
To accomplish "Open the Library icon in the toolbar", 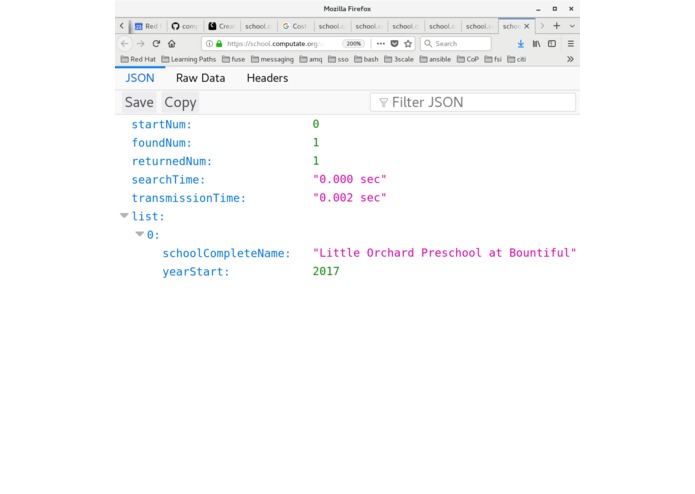I will click(x=536, y=43).
